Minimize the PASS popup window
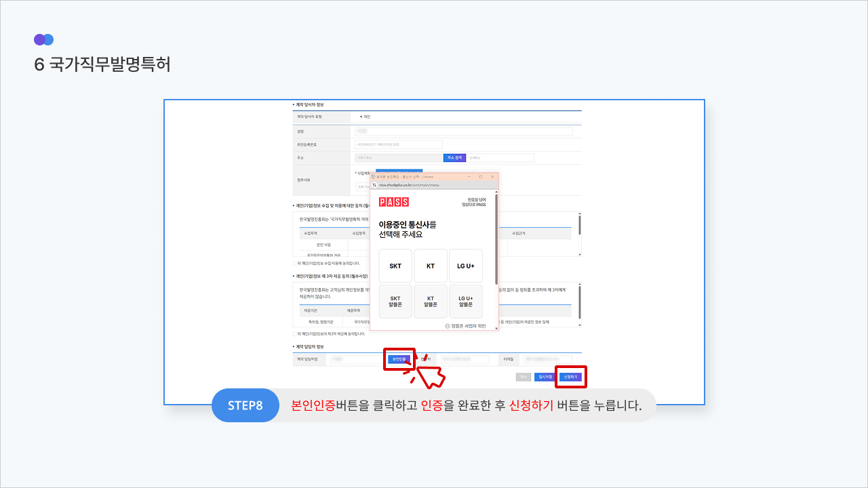The width and height of the screenshot is (868, 488). click(x=469, y=176)
